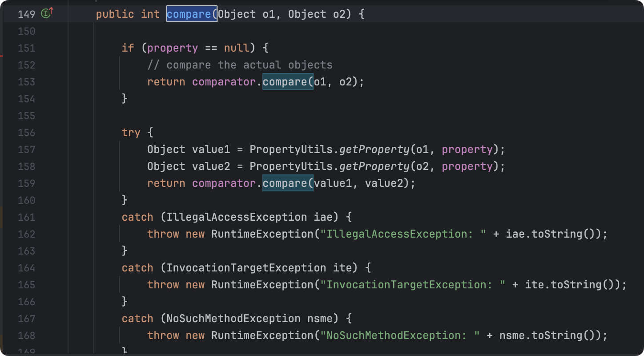This screenshot has height=356, width=644.
Task: Click line number 149 in the gutter
Action: pyautogui.click(x=26, y=14)
